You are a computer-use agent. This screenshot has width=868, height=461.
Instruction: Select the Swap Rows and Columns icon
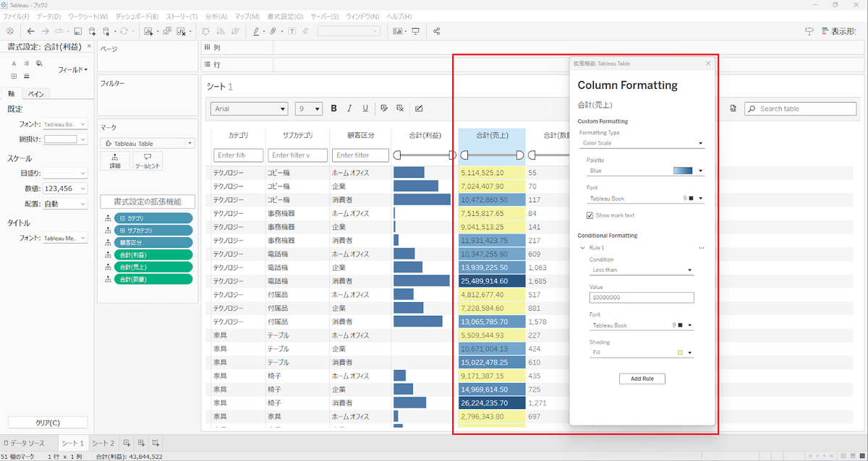tap(206, 31)
